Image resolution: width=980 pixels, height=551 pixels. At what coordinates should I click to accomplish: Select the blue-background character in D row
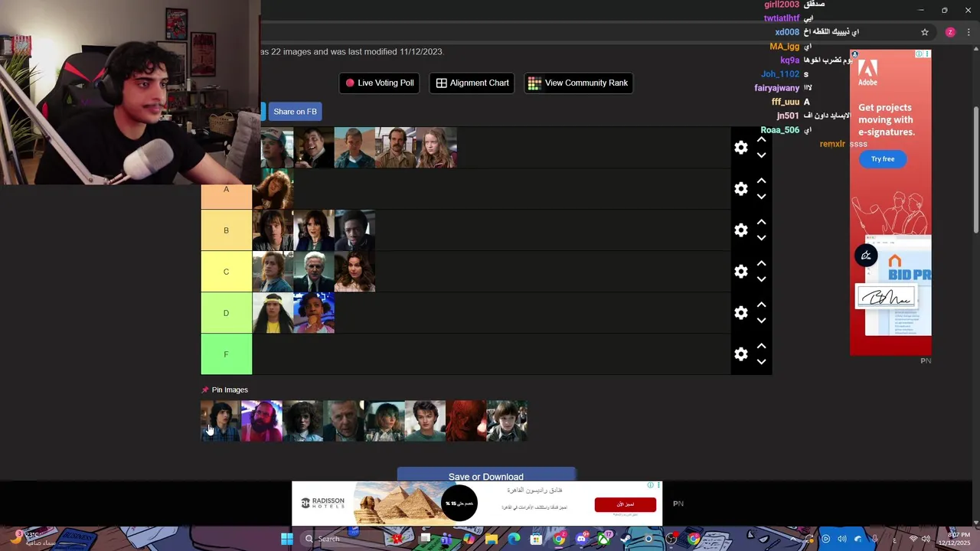click(x=314, y=313)
